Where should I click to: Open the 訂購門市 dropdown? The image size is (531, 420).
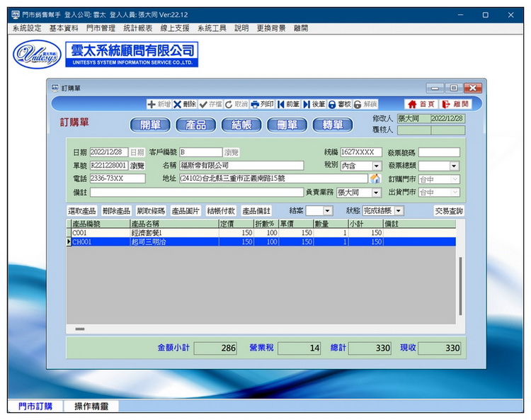(455, 179)
